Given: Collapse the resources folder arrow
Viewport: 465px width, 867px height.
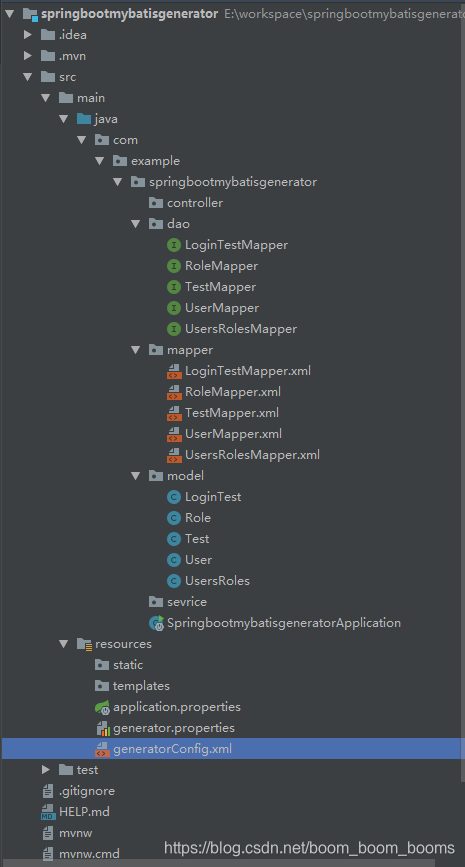Looking at the screenshot, I should (64, 644).
